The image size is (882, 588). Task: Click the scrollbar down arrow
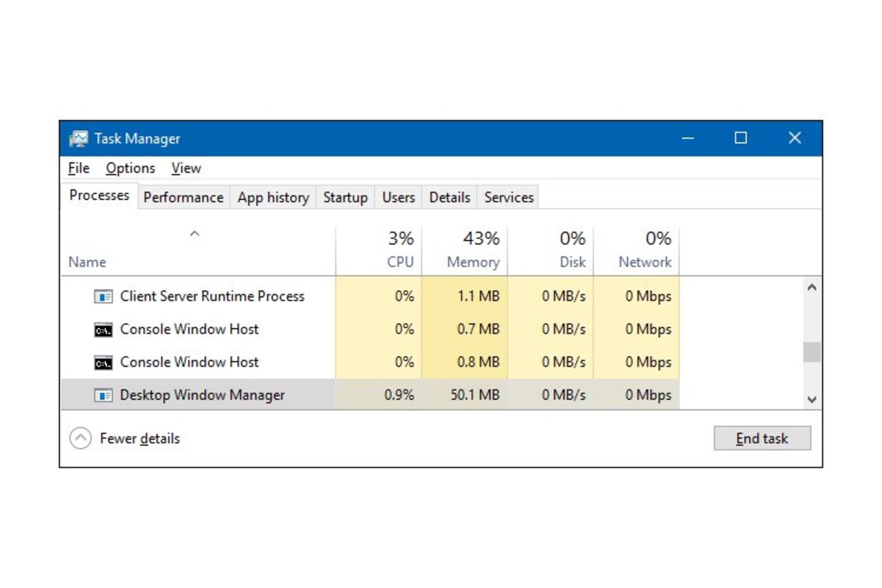812,399
